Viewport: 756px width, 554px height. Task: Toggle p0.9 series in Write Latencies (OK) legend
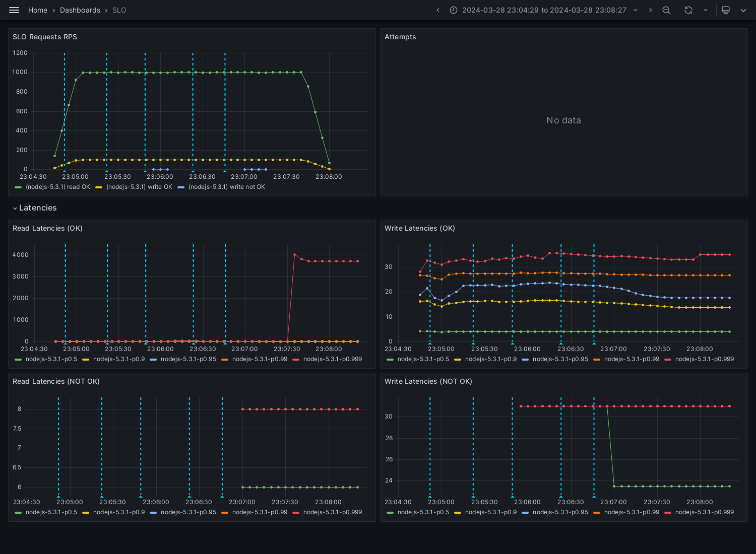point(491,359)
